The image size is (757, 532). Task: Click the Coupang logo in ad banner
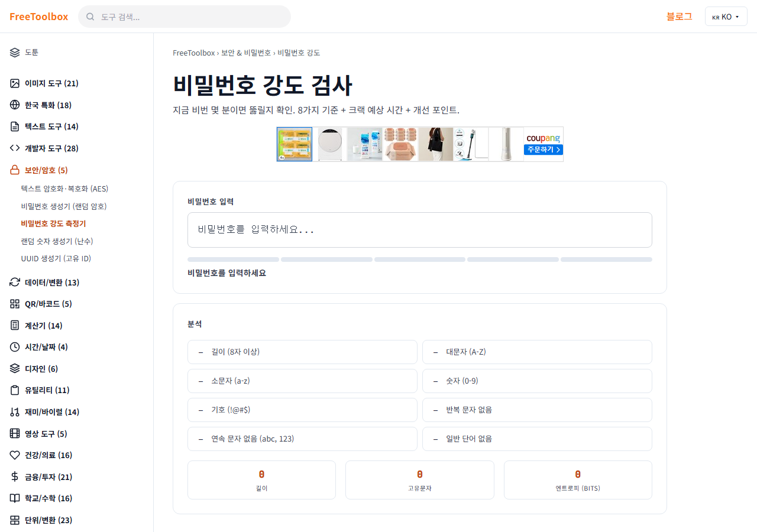[543, 138]
